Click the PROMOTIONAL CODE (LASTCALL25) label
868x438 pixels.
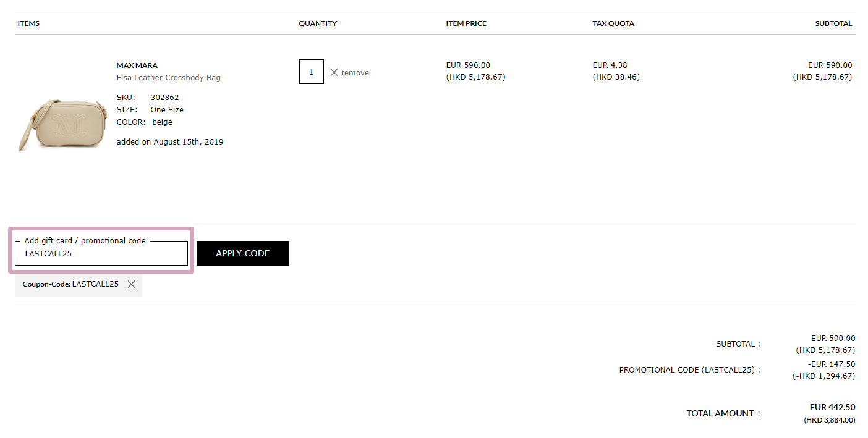click(690, 370)
